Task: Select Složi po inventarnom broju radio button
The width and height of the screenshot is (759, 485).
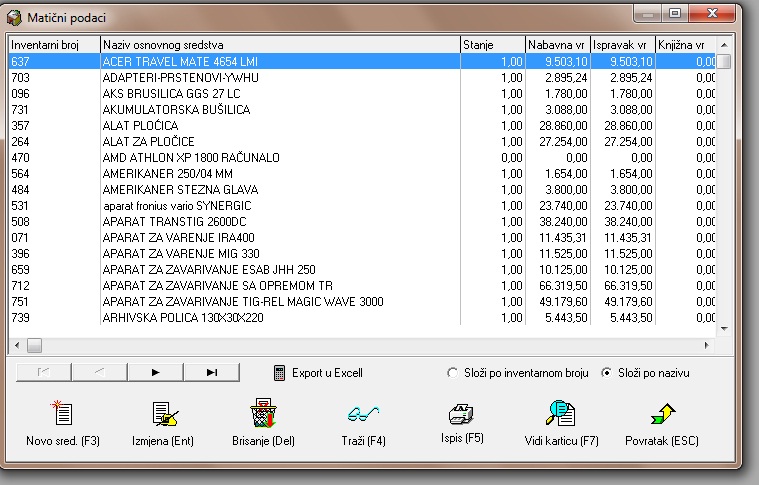Action: point(452,373)
